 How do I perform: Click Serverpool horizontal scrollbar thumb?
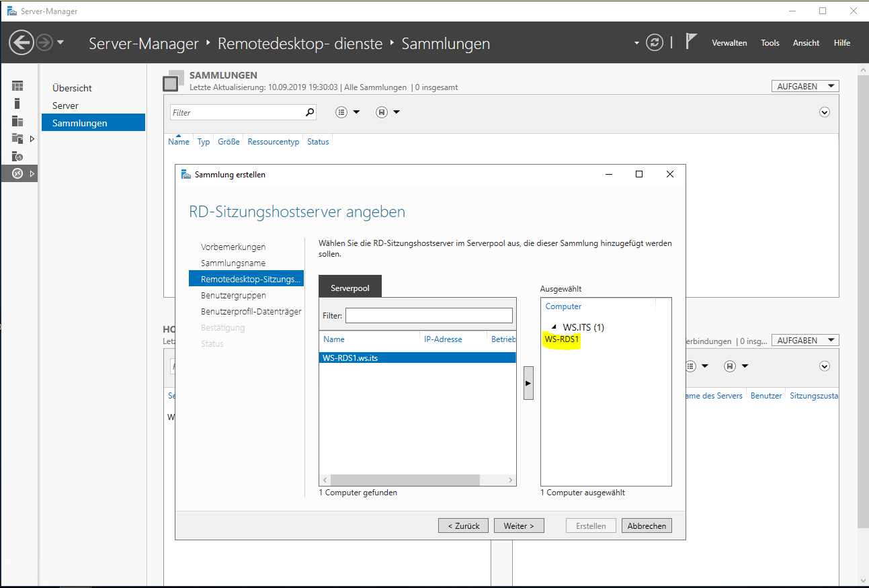pyautogui.click(x=405, y=480)
